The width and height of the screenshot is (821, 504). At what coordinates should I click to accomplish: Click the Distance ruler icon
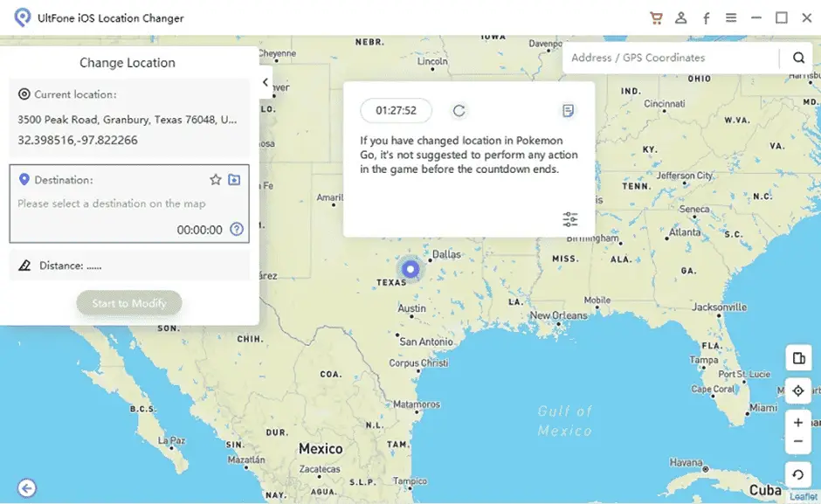pos(24,266)
